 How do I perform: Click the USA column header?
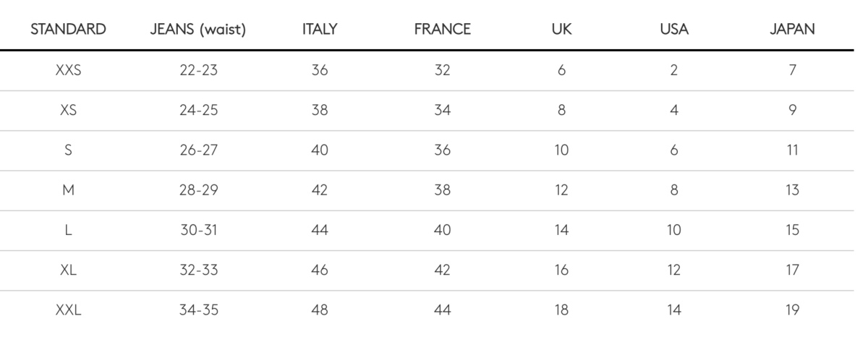(674, 30)
